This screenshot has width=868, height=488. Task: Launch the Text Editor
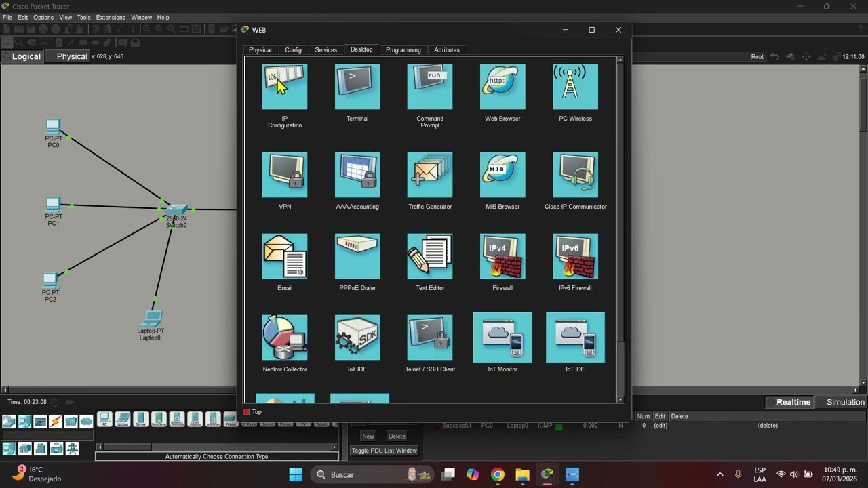pyautogui.click(x=430, y=256)
